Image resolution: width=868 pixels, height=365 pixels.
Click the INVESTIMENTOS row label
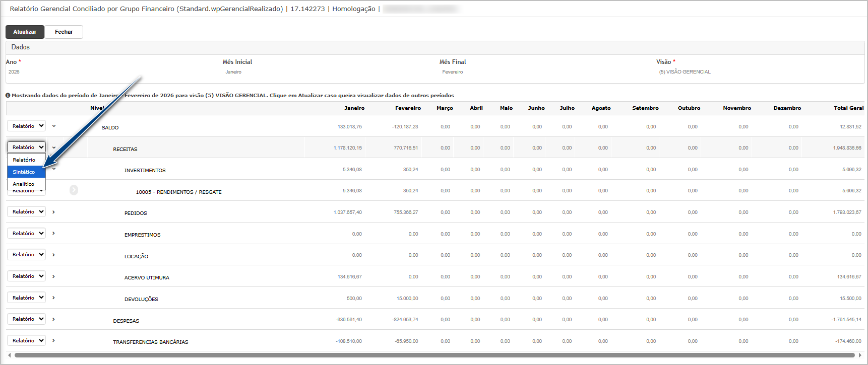[x=145, y=171]
